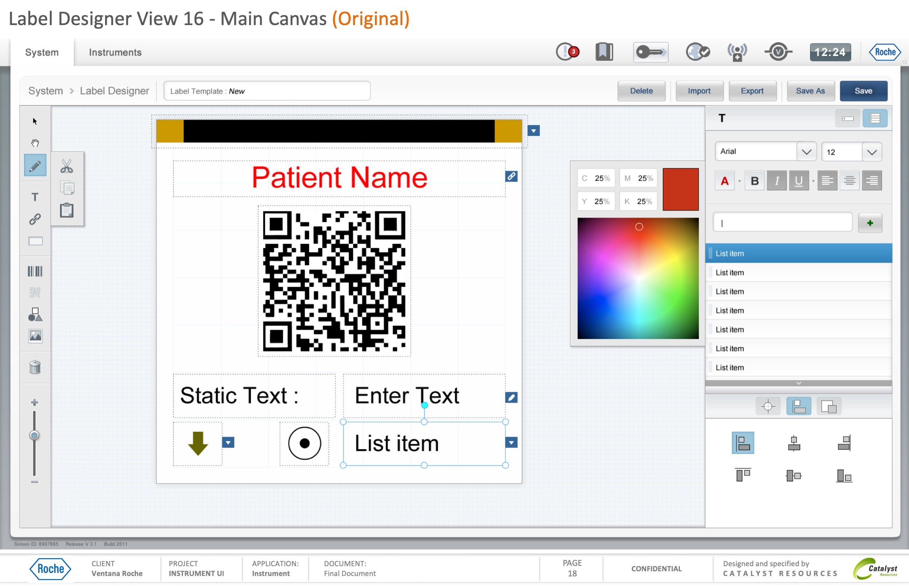Viewport: 909px width, 588px height.
Task: Select the shapes tool
Action: pyautogui.click(x=35, y=315)
